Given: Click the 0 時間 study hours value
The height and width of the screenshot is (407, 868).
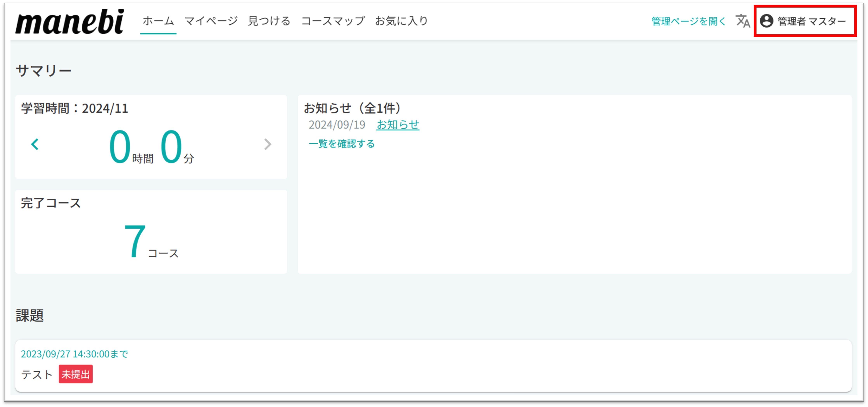Looking at the screenshot, I should 131,147.
